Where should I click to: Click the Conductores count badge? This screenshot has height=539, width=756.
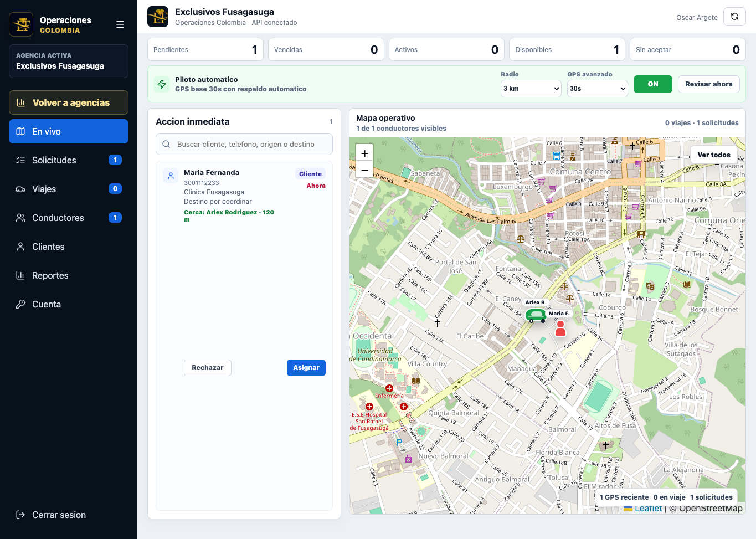point(115,218)
